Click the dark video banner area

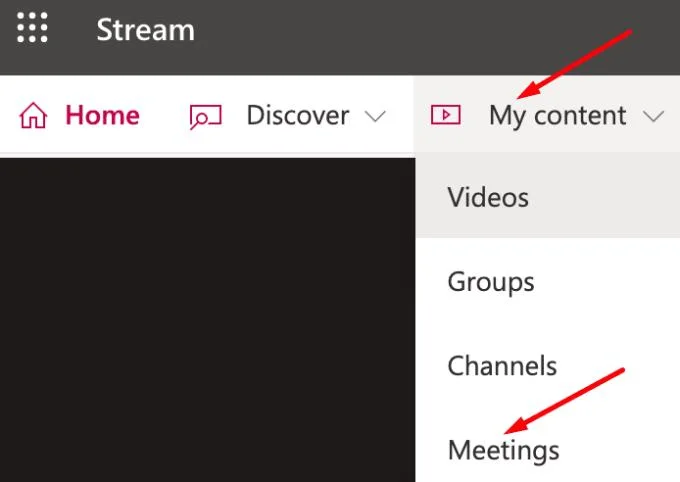(207, 320)
